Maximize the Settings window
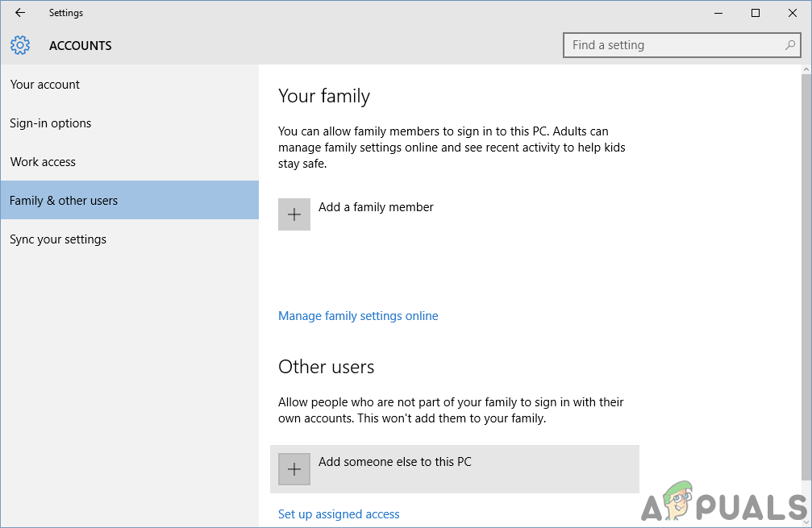Viewport: 812px width, 528px height. [756, 13]
